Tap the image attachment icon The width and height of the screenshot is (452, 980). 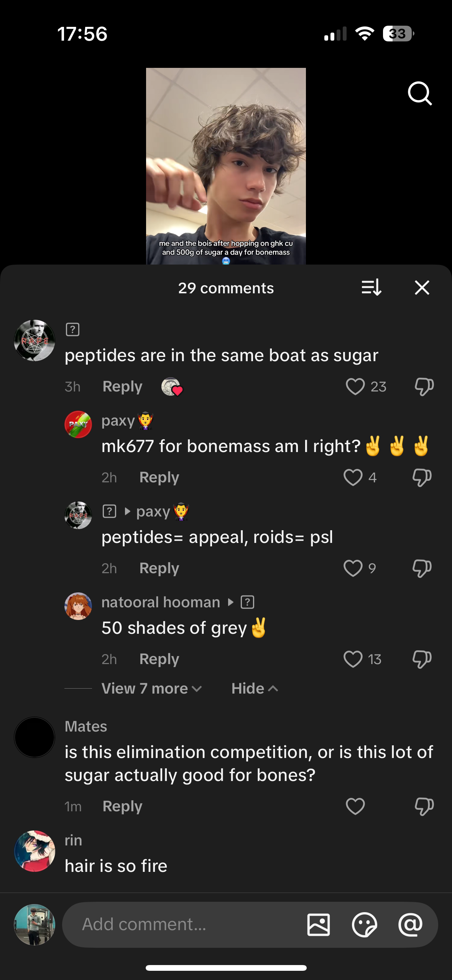click(x=318, y=924)
